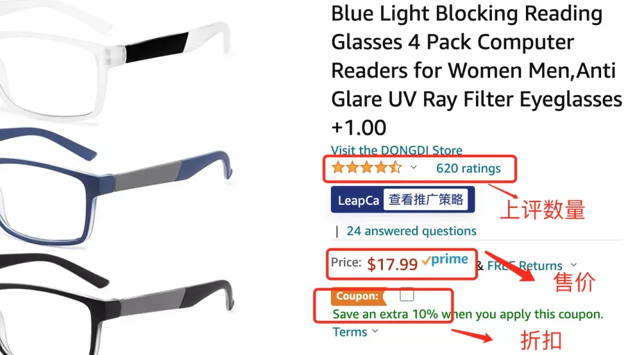Viewport: 644px width, 355px height.
Task: Expand the chevron next to Terms
Action: click(375, 331)
